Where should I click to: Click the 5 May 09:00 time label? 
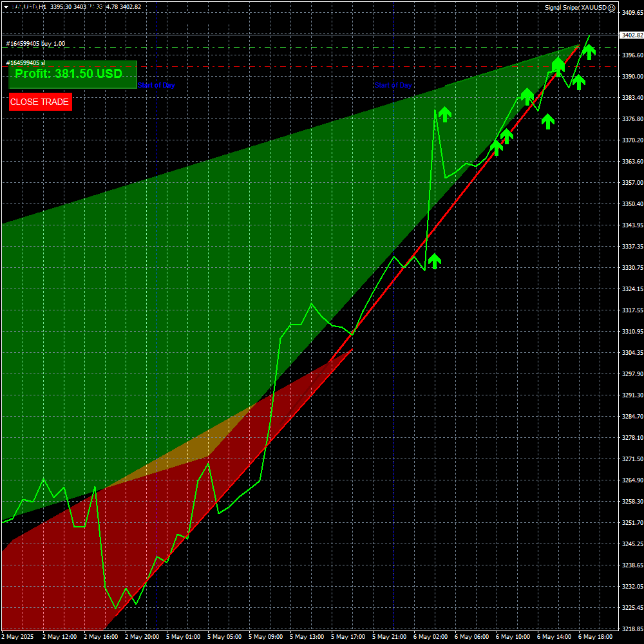265,637
